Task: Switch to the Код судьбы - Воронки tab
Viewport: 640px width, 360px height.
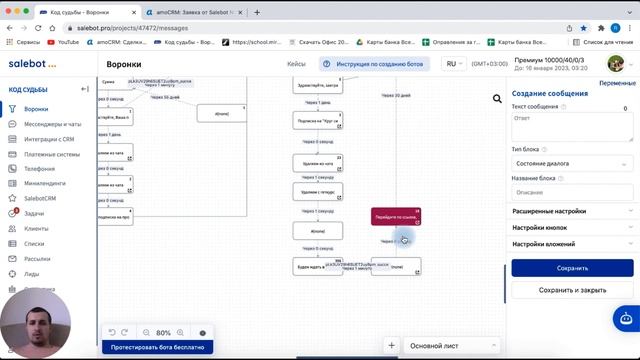Action: pos(87,12)
